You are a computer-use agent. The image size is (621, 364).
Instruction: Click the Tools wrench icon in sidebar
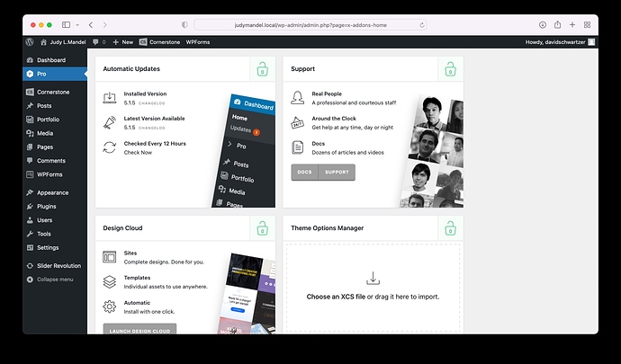(x=30, y=234)
